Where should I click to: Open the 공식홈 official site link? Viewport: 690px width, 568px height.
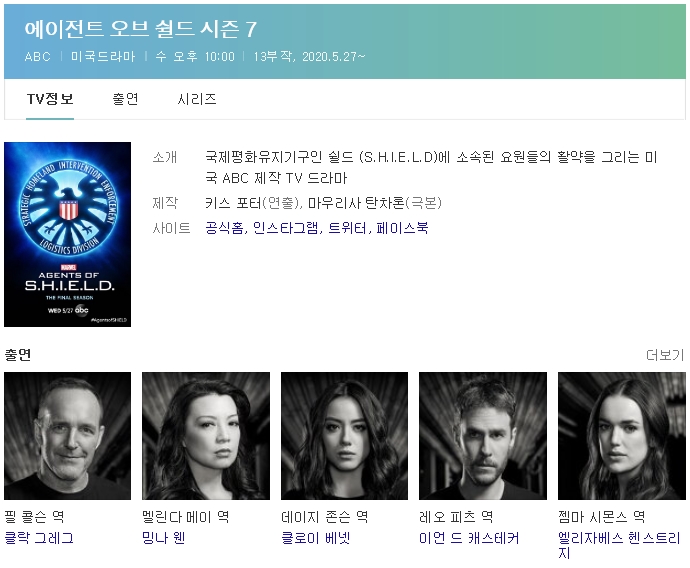tap(224, 228)
